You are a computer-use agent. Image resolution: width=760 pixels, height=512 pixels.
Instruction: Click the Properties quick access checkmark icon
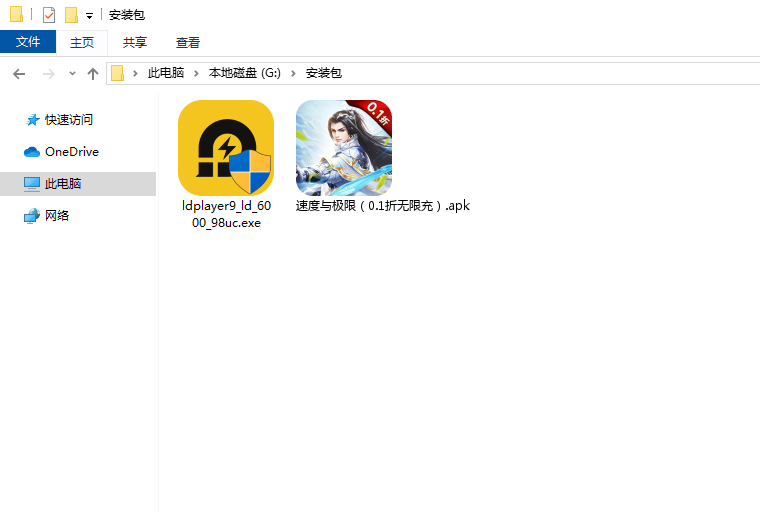click(48, 15)
